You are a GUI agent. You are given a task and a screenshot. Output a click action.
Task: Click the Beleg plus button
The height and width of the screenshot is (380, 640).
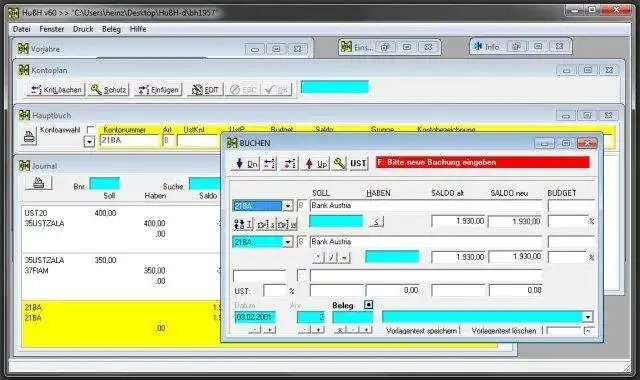click(x=366, y=330)
